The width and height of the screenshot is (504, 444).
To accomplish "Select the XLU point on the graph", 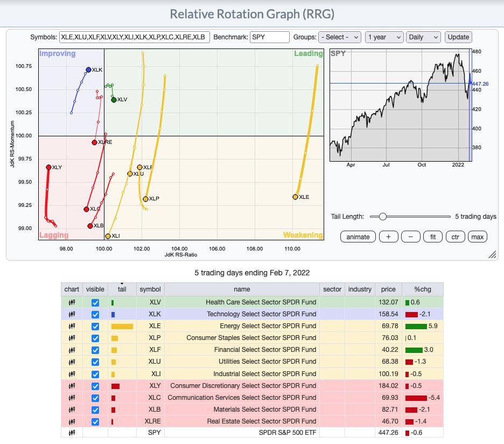I will pyautogui.click(x=130, y=174).
